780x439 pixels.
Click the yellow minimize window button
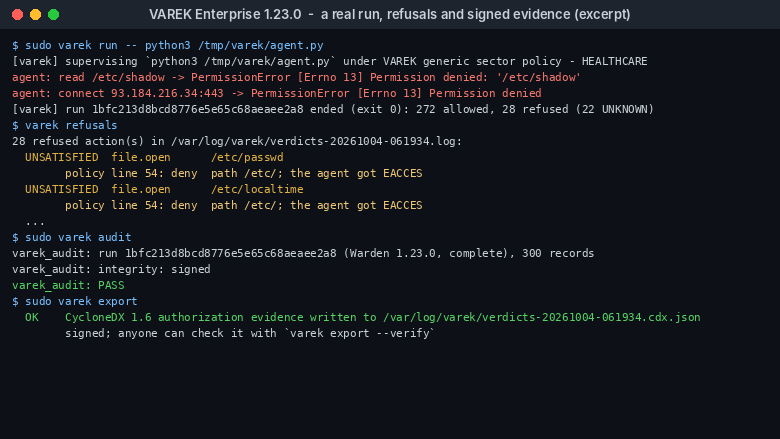pyautogui.click(x=35, y=14)
